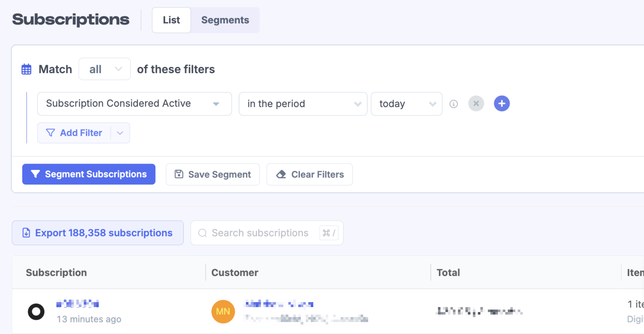Open the 'in the period' dropdown
Image resolution: width=644 pixels, height=334 pixels.
point(303,104)
